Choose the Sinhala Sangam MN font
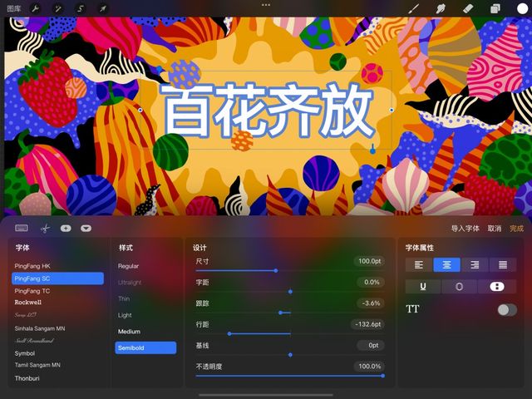The width and height of the screenshot is (532, 399). coord(40,328)
